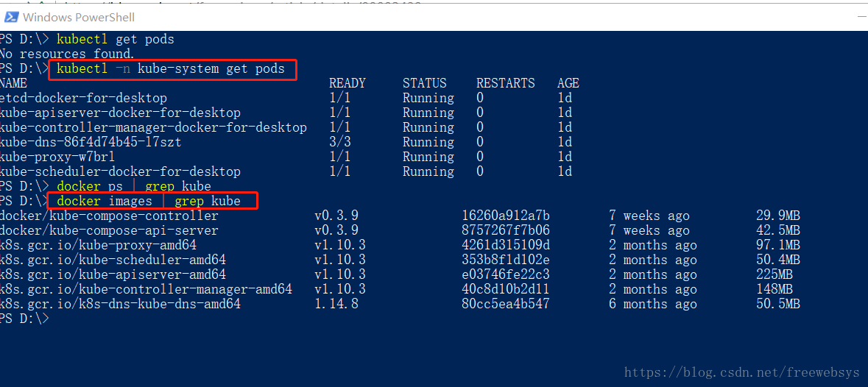
Task: Click the Windows PowerShell window title
Action: click(79, 17)
